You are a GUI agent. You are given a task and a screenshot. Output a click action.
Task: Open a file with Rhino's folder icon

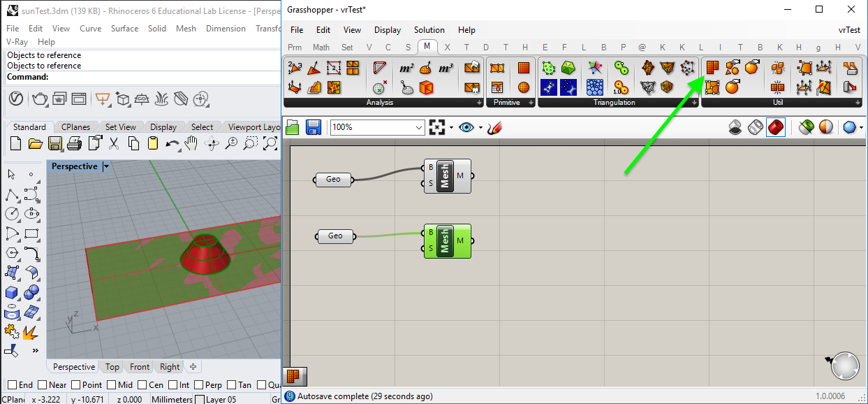point(36,144)
